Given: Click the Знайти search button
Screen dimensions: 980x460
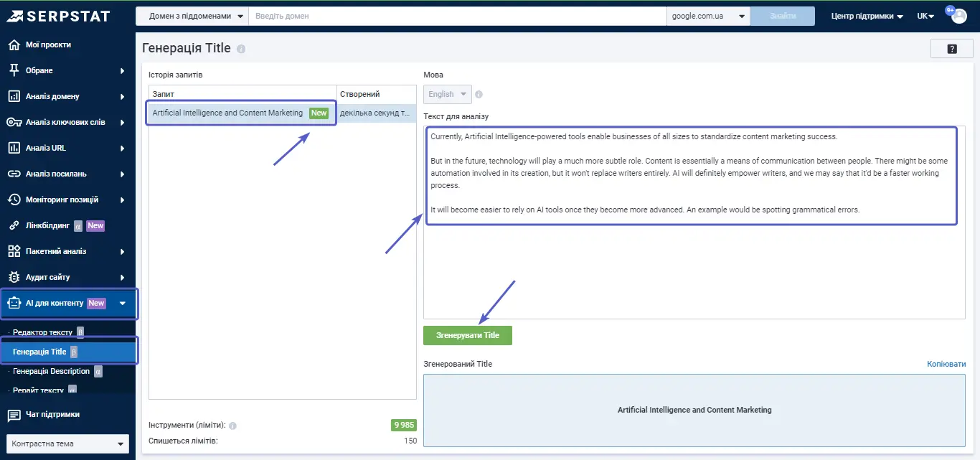Looking at the screenshot, I should coord(782,16).
